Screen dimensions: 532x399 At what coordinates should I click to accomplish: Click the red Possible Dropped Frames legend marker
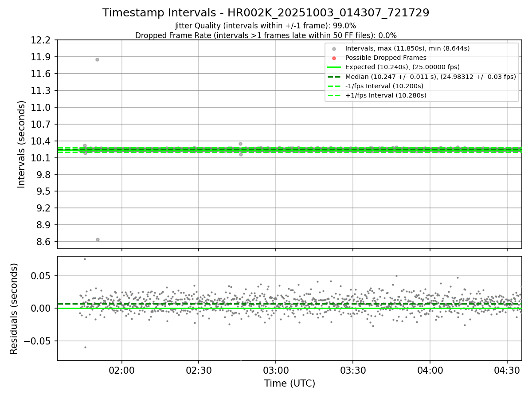click(334, 58)
